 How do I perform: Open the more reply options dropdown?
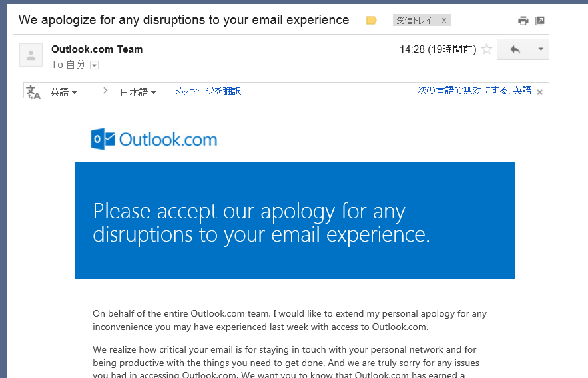(541, 49)
